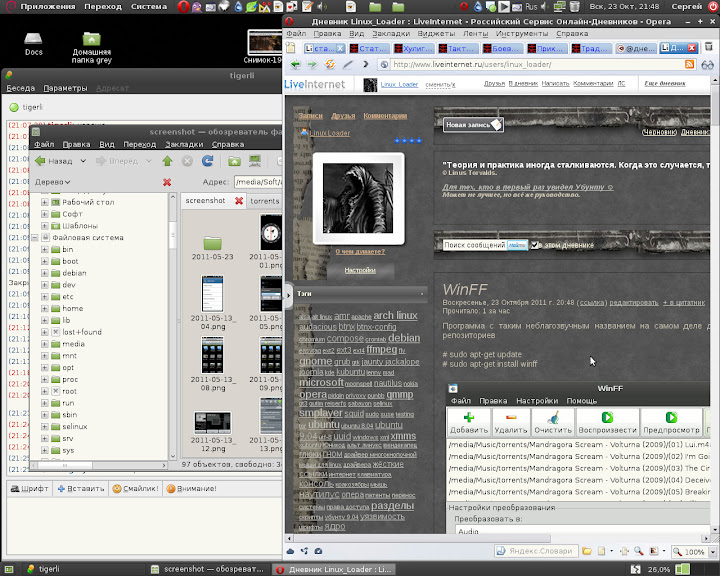Reload page with Opera reload icon
720x576 pixels.
pos(330,65)
